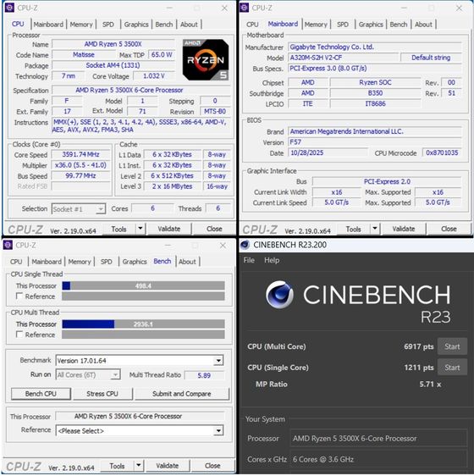Expand the Run on All Cores dropdown
This screenshot has height=476, width=474.
click(x=115, y=374)
